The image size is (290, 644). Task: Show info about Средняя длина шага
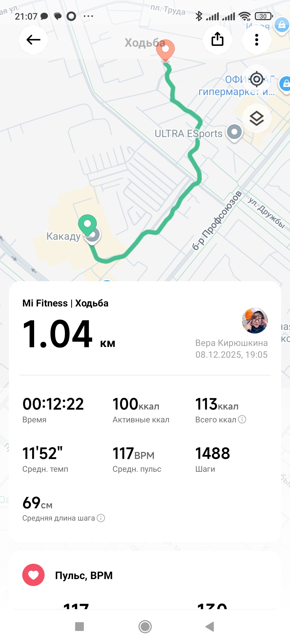(x=101, y=518)
